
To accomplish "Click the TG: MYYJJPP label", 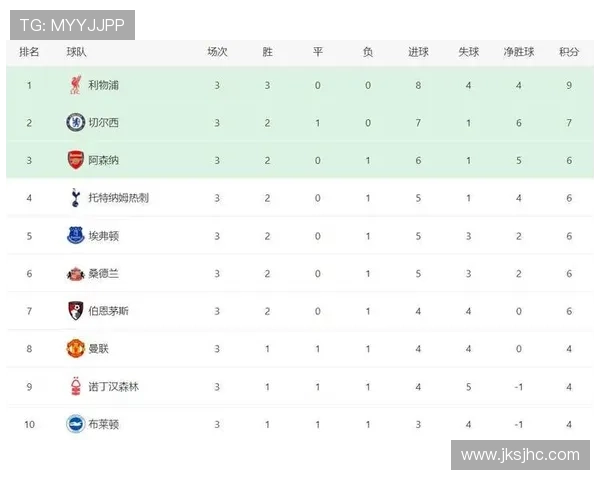I will [72, 25].
